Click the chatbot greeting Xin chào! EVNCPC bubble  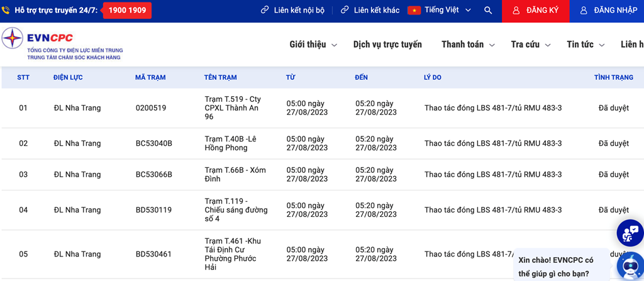[x=561, y=265]
